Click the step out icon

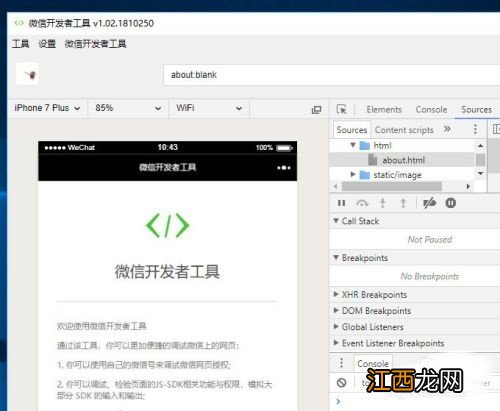[403, 203]
